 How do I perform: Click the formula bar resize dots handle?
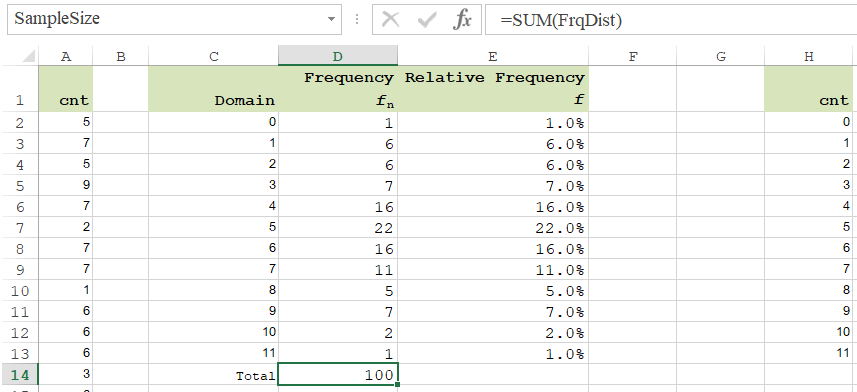tap(357, 20)
